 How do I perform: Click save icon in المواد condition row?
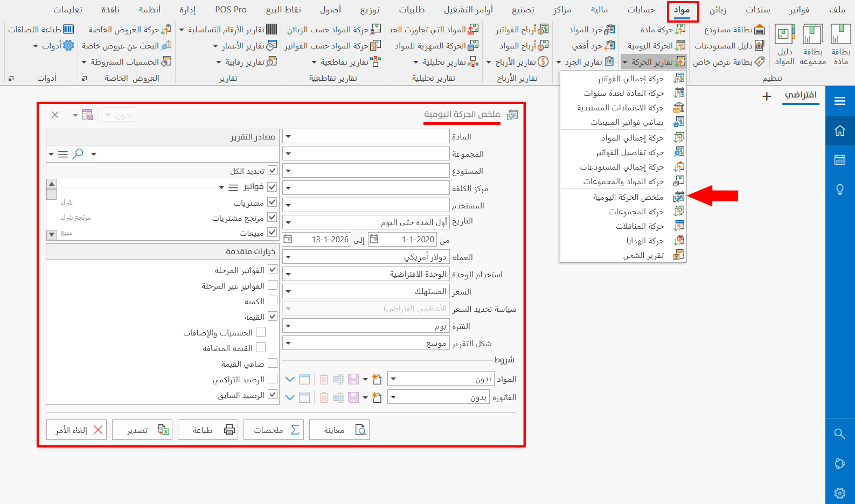pos(353,379)
